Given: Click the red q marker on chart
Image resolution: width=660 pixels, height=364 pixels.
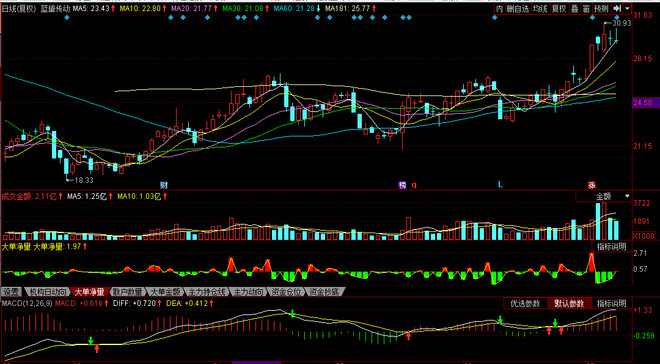Looking at the screenshot, I should point(414,185).
